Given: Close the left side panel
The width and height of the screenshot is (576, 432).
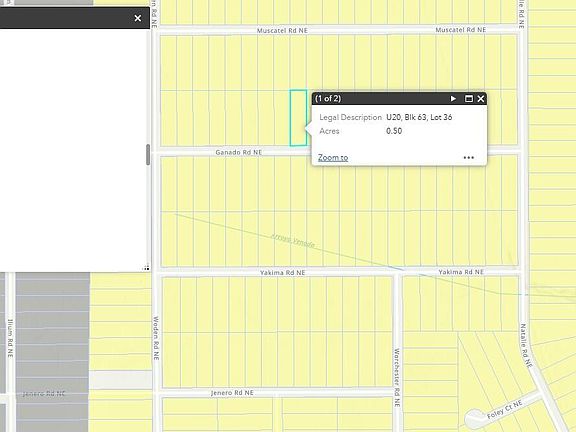Looking at the screenshot, I should [x=138, y=18].
